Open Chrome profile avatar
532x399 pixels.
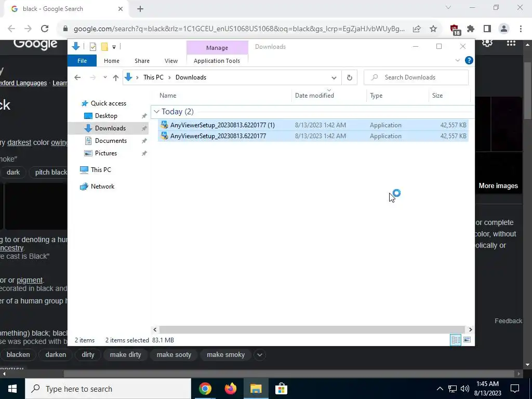(504, 29)
